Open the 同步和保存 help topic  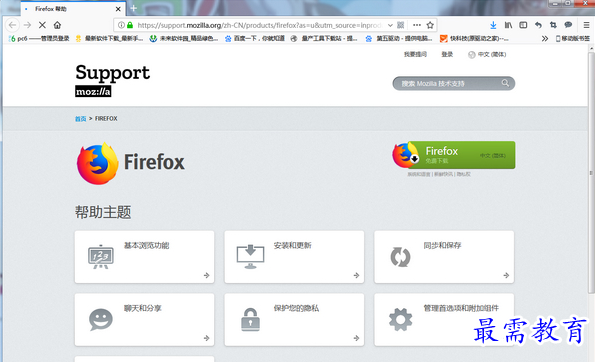(x=444, y=257)
